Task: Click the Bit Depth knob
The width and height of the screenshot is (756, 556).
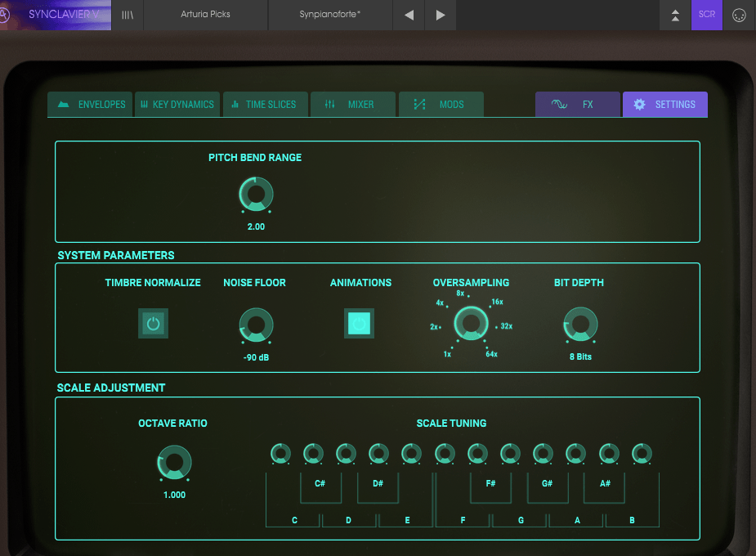Action: (x=580, y=325)
